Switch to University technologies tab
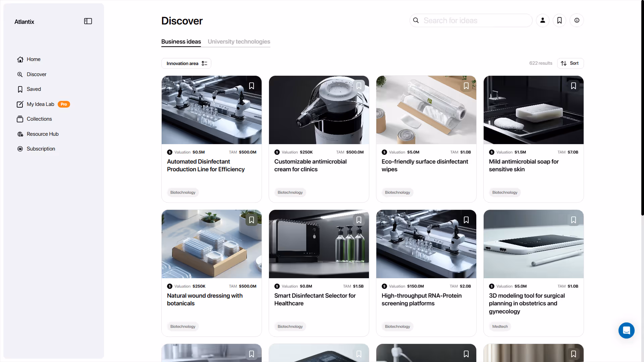The width and height of the screenshot is (644, 362). (x=239, y=42)
